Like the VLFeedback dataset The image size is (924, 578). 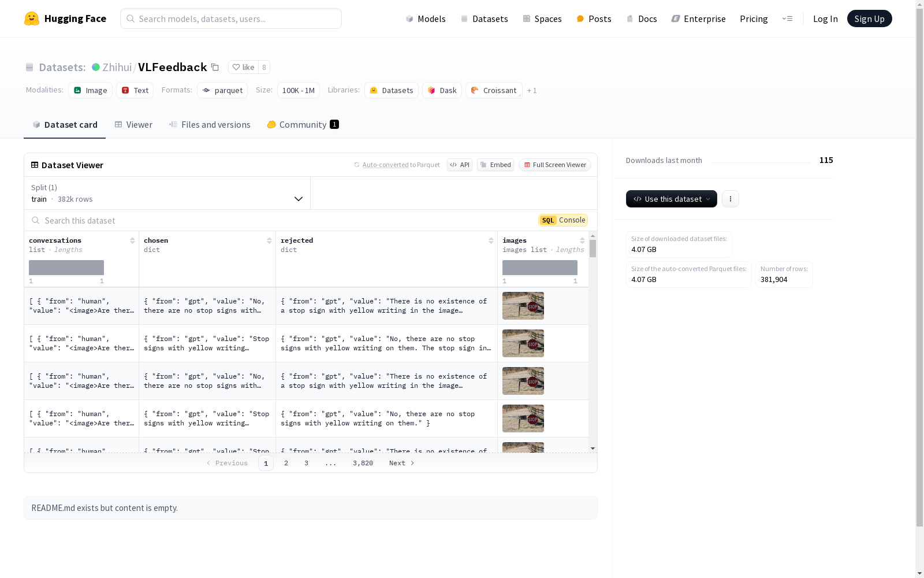[x=243, y=67]
